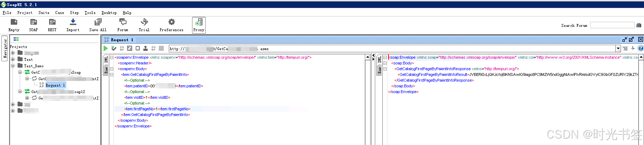
Task: Expand the last project folder in tree
Action: [13, 111]
